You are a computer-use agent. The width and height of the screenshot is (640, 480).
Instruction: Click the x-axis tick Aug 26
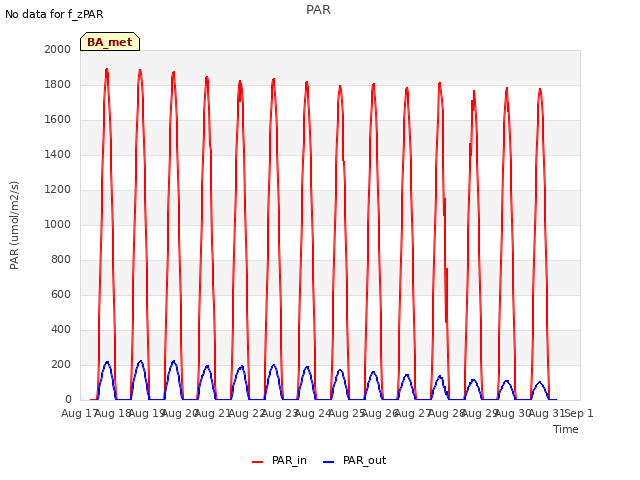pyautogui.click(x=380, y=413)
